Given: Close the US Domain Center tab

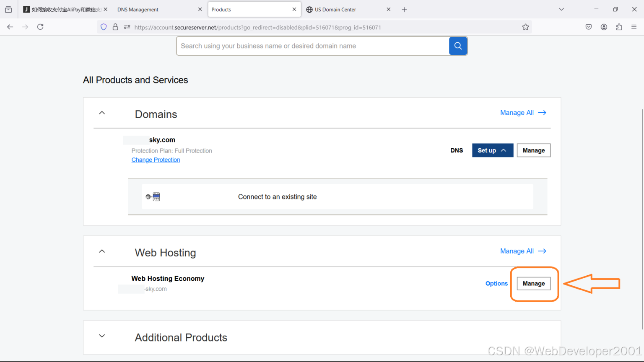Looking at the screenshot, I should click(389, 9).
